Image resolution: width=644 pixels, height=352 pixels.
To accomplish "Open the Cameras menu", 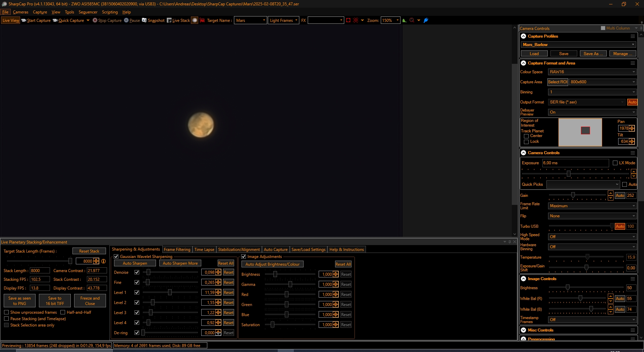I will pos(20,12).
